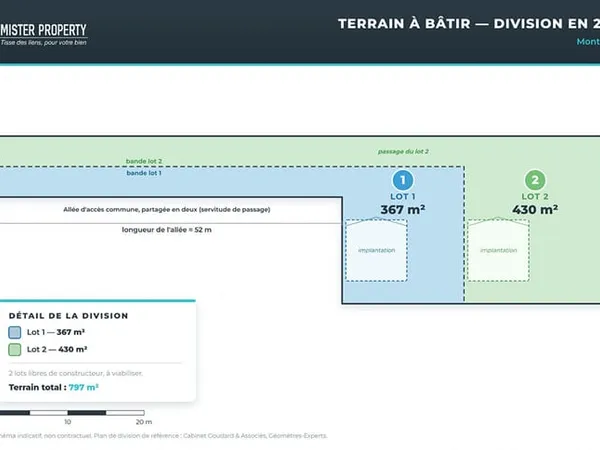Click the scale bar's 20 m mark
Viewport: 600px width, 450px height.
pyautogui.click(x=144, y=422)
